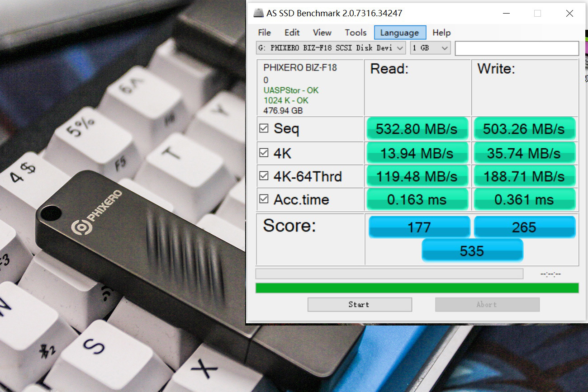Click the Write: column header
Screen dimensions: 588x392
[496, 69]
